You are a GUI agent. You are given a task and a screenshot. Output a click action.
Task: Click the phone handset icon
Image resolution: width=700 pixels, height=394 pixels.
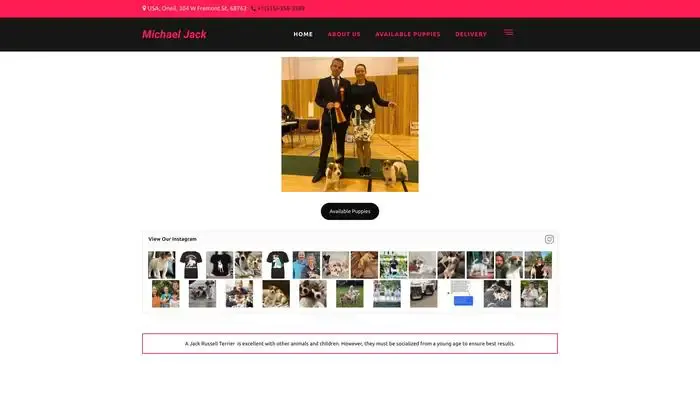point(254,8)
